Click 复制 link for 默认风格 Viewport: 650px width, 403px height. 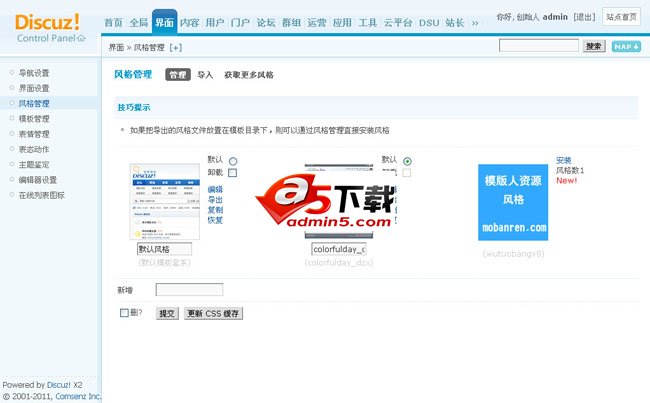tap(215, 210)
